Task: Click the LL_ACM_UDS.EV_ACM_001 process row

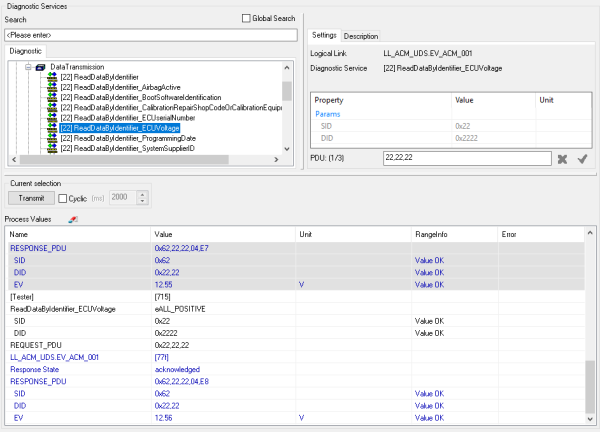Action: [x=295, y=357]
